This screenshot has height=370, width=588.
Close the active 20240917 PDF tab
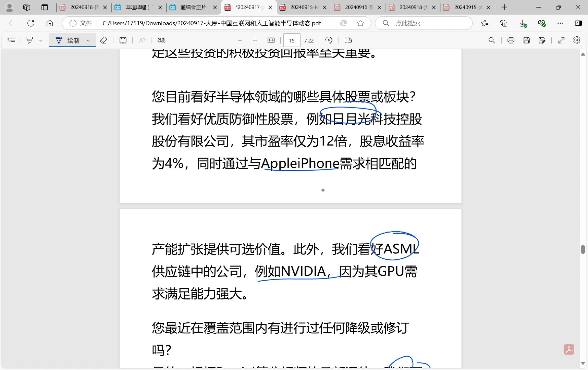pyautogui.click(x=270, y=7)
